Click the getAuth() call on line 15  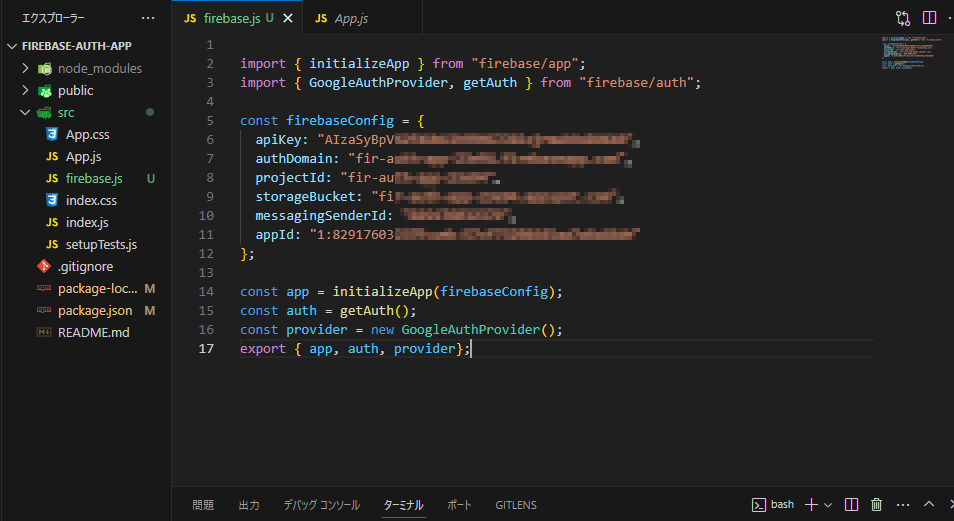point(374,310)
